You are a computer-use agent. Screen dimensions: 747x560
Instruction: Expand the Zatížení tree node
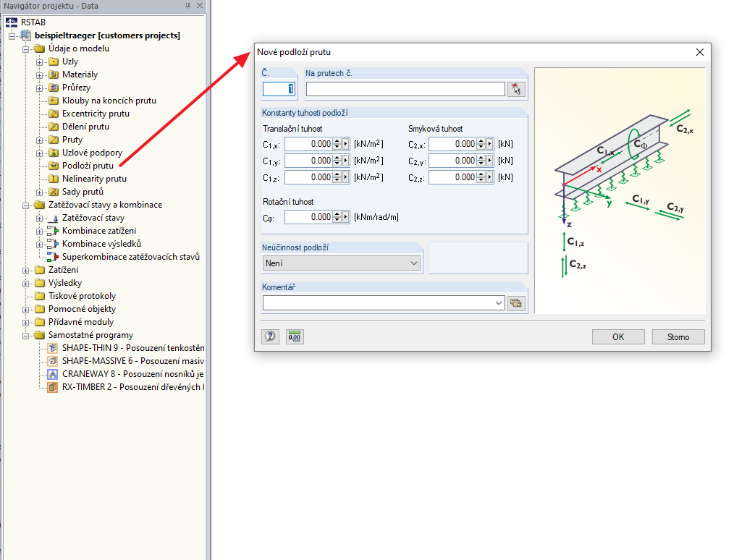(x=26, y=271)
